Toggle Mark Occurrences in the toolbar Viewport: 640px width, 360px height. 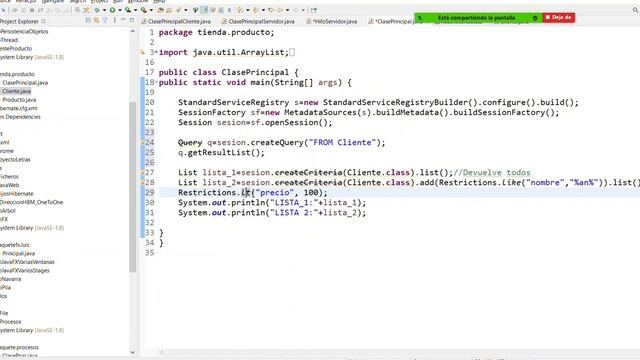tap(204, 10)
